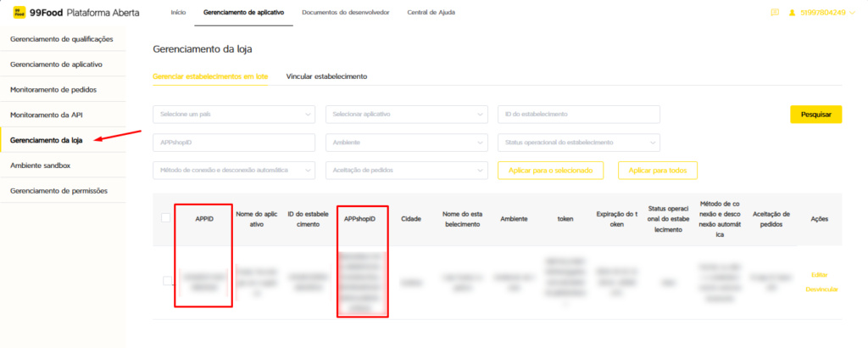Check the select-all header checkbox

165,218
